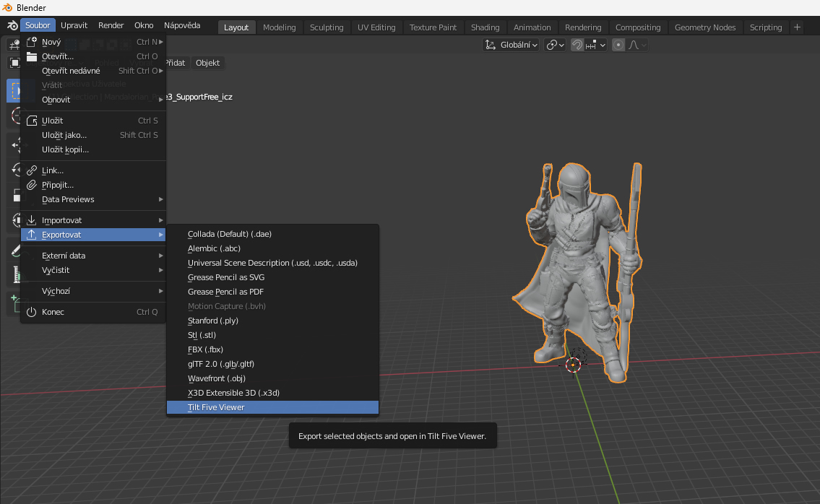
Task: Export as Stl (.stl)
Action: (x=272, y=335)
